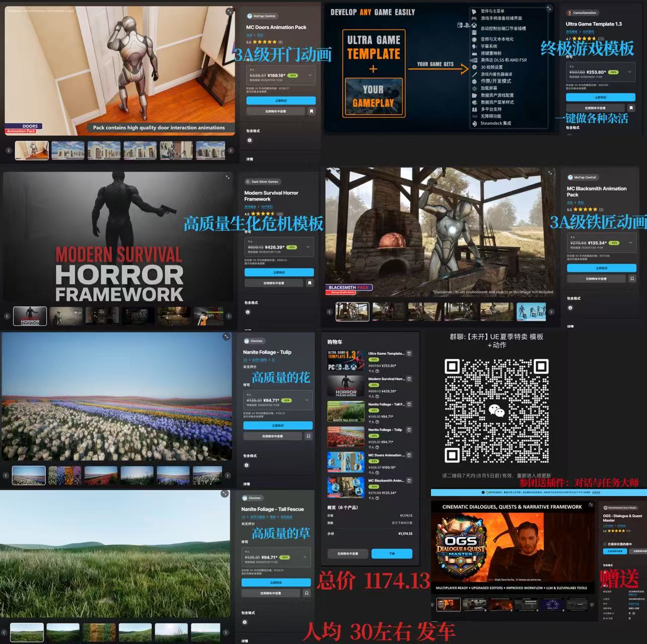Go to previous thumbnails in Blacksmith gallery
The height and width of the screenshot is (644, 647).
(x=329, y=312)
